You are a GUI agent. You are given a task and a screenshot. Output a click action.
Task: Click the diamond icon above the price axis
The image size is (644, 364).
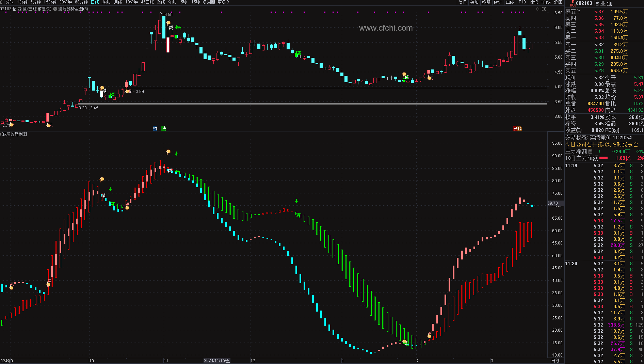(538, 9)
